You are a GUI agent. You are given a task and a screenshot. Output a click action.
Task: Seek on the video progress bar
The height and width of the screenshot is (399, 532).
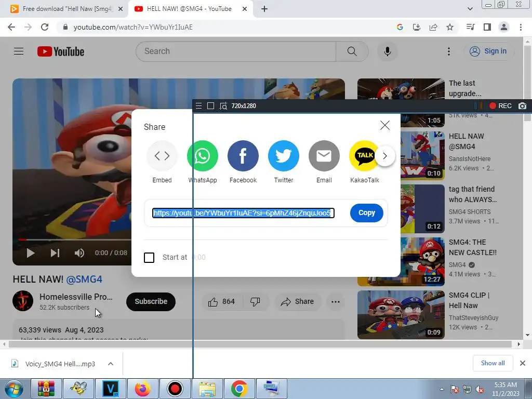click(x=75, y=240)
